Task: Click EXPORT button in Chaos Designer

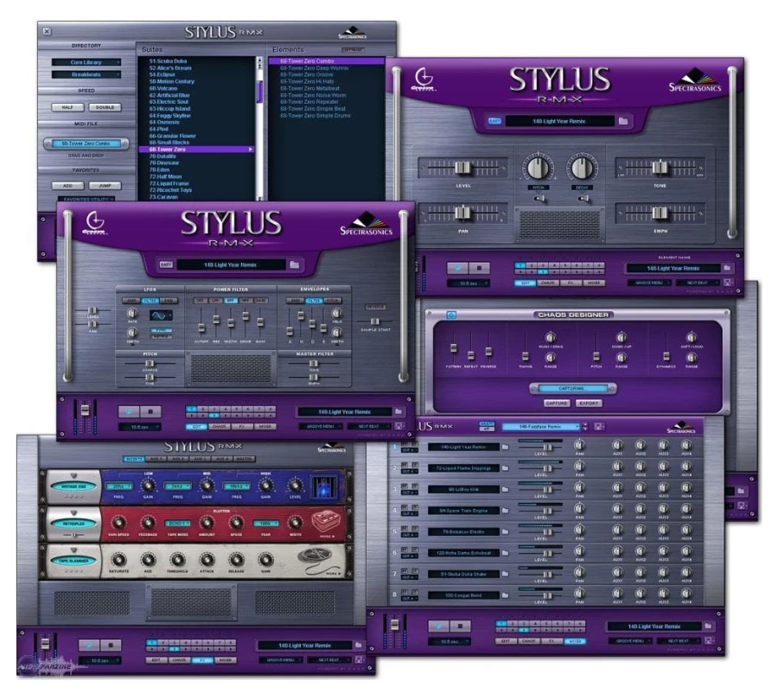Action: (589, 404)
